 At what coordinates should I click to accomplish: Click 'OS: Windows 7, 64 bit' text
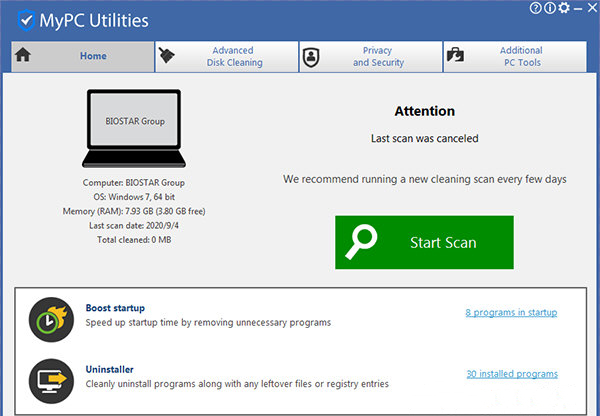tap(134, 197)
